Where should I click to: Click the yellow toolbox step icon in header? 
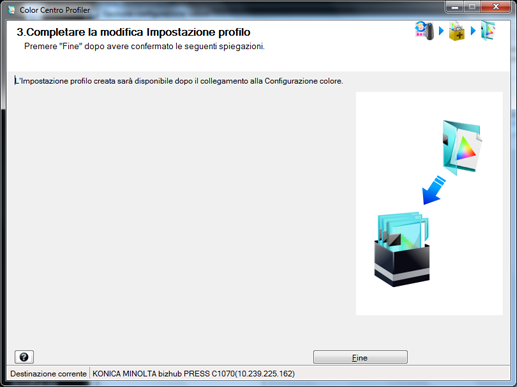[x=457, y=31]
